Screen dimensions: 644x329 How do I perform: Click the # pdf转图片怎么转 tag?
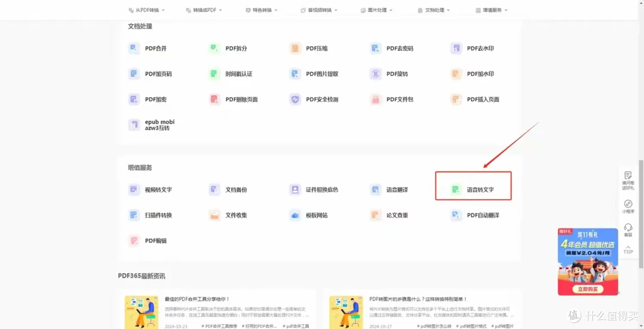point(433,326)
